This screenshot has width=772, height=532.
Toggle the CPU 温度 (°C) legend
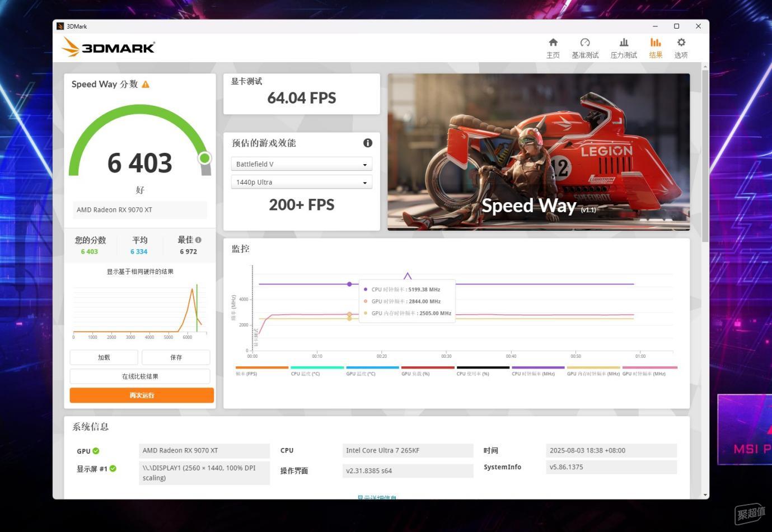(x=317, y=371)
